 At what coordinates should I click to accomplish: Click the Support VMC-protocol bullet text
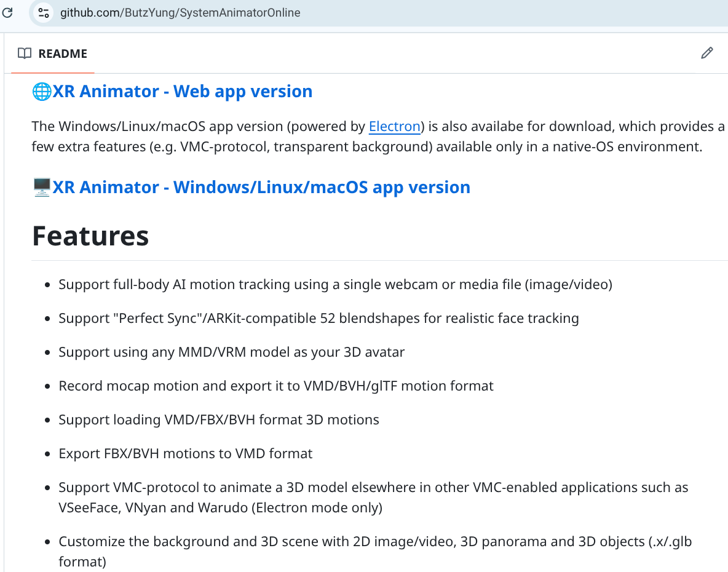tap(373, 488)
